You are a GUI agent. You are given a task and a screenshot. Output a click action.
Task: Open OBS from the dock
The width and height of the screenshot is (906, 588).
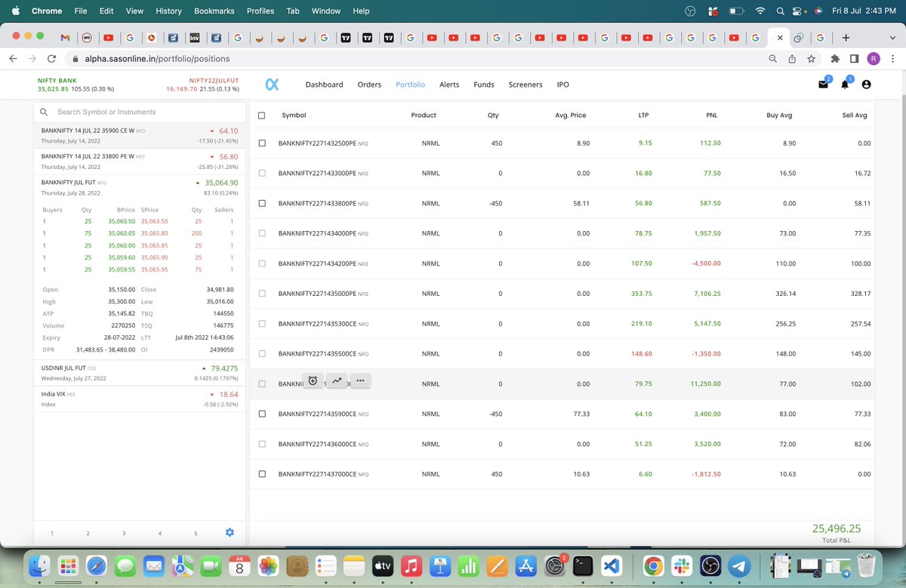(710, 565)
